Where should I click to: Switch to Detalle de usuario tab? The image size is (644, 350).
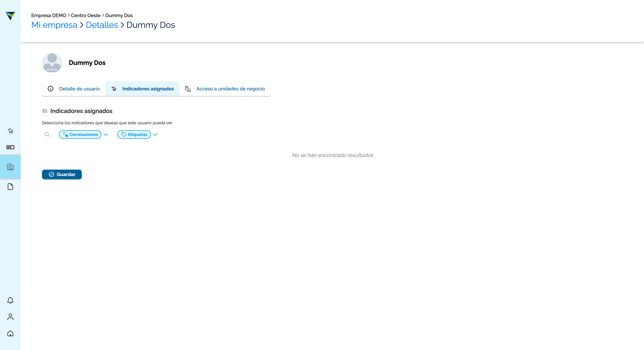click(x=74, y=89)
